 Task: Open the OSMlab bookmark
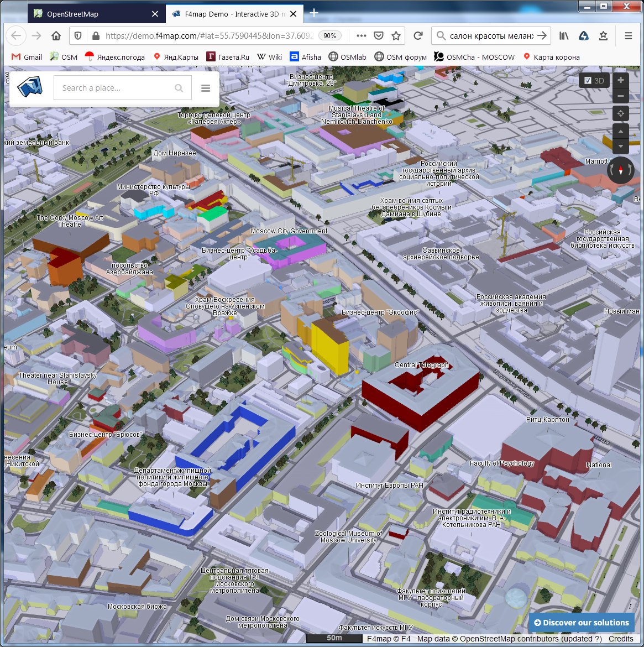(x=347, y=57)
